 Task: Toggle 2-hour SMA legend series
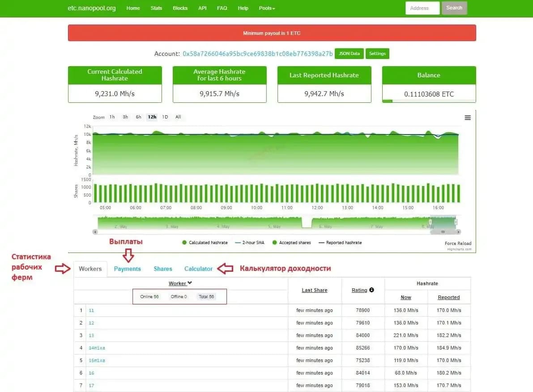(x=250, y=243)
